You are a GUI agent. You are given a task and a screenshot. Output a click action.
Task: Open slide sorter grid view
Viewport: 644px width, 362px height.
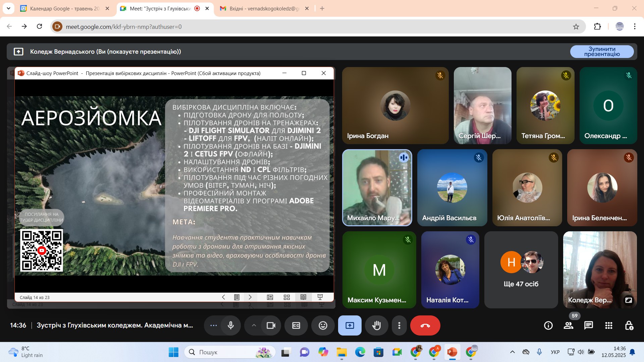coord(287,297)
